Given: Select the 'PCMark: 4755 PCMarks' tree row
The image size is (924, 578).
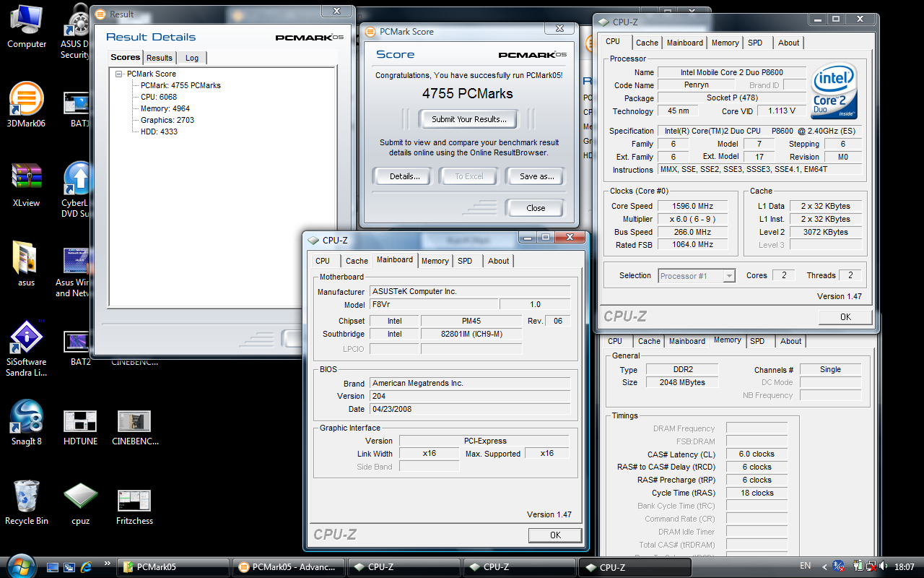Looking at the screenshot, I should [180, 85].
